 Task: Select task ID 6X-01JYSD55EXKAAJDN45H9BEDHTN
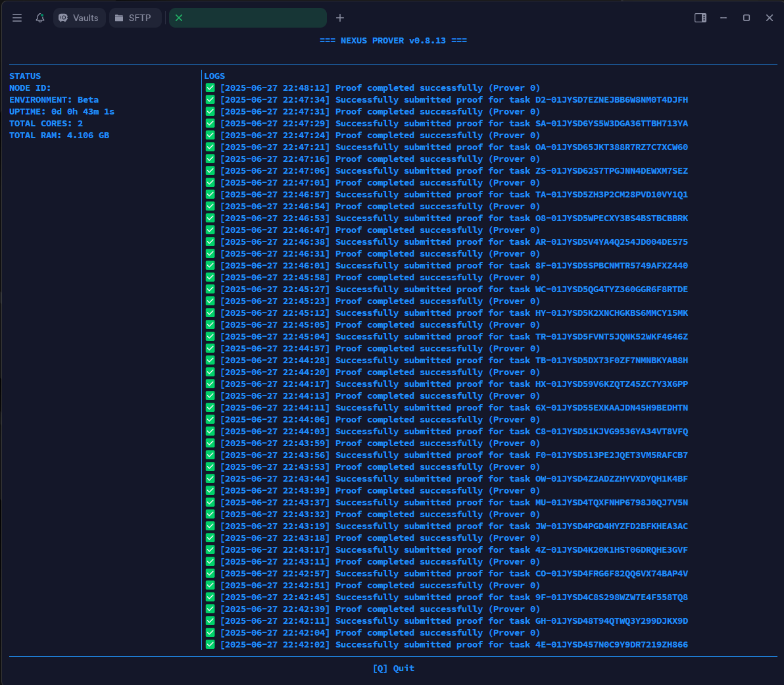[x=612, y=408]
